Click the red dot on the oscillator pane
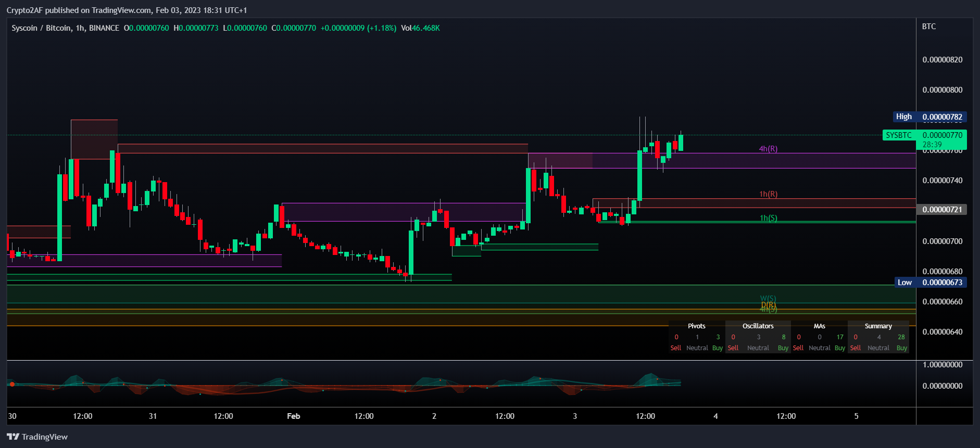Image resolution: width=980 pixels, height=448 pixels. [x=12, y=385]
